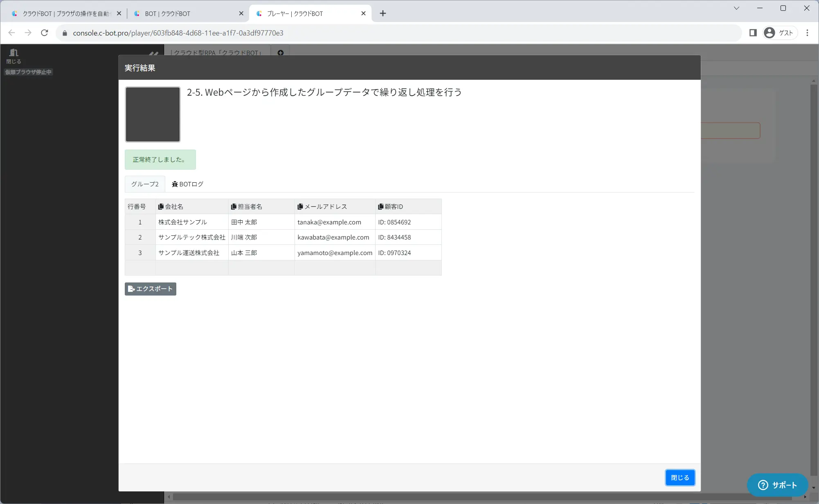819x504 pixels.
Task: Select cell 田中 太郎
Action: pos(261,222)
